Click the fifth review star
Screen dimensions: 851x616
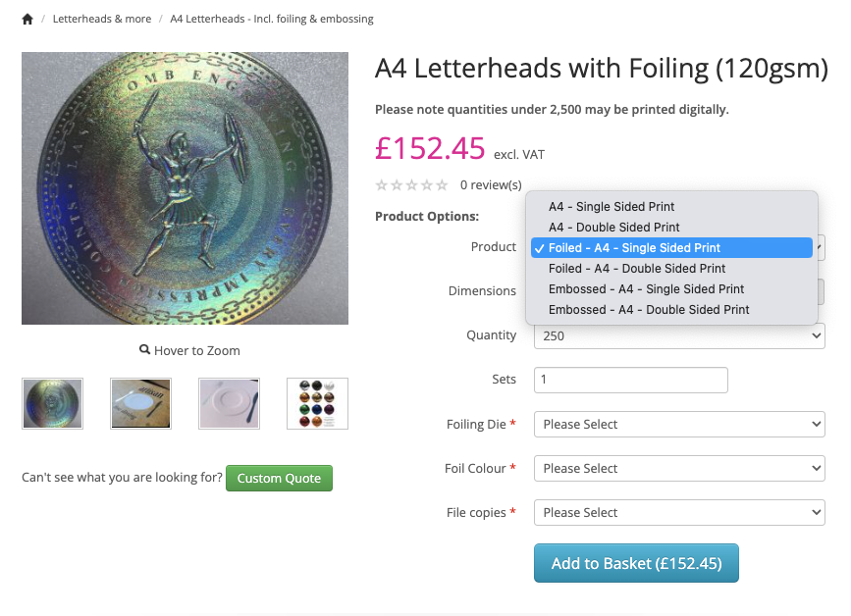click(x=442, y=185)
